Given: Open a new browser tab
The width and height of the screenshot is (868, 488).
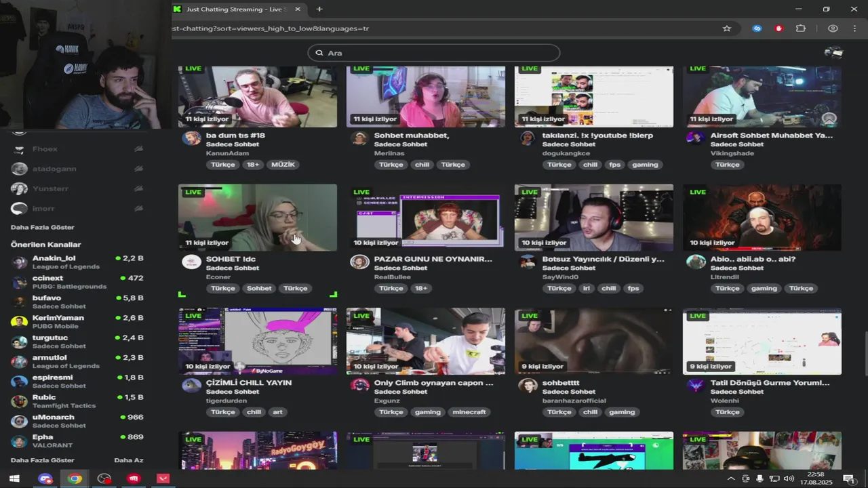Looking at the screenshot, I should 319,9.
